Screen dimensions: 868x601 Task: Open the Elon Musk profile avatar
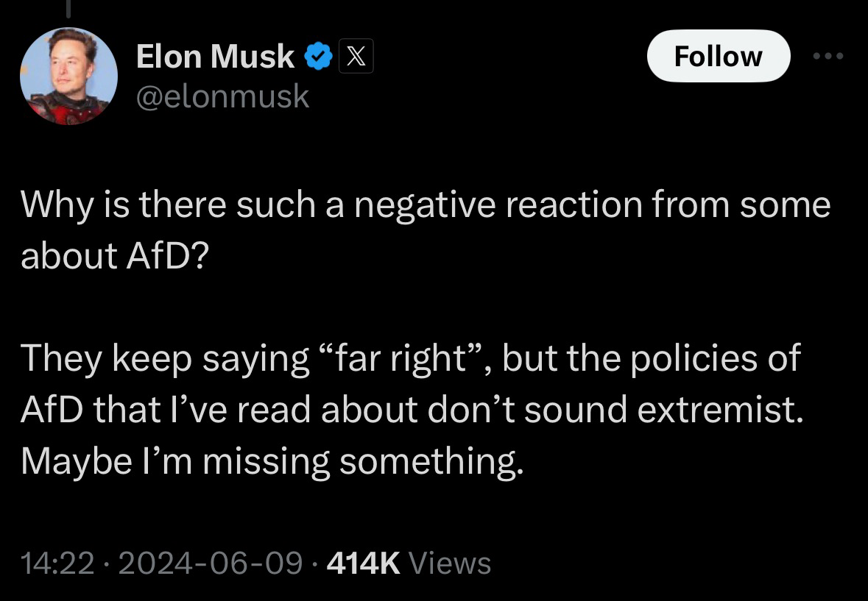coord(68,77)
